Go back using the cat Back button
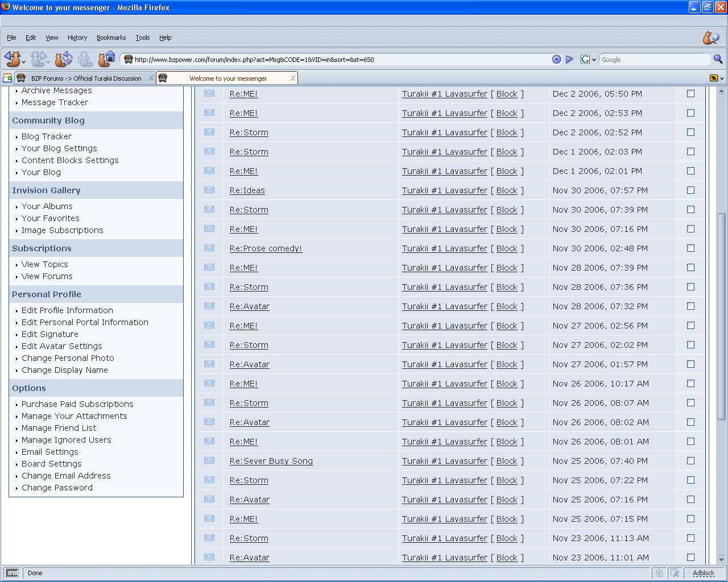 point(11,59)
